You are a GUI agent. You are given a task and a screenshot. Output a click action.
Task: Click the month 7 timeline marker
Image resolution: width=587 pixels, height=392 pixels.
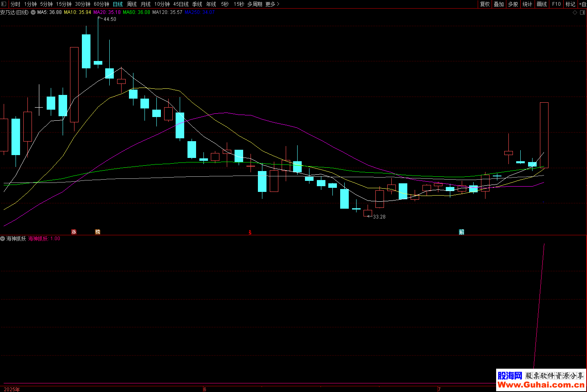click(439, 389)
